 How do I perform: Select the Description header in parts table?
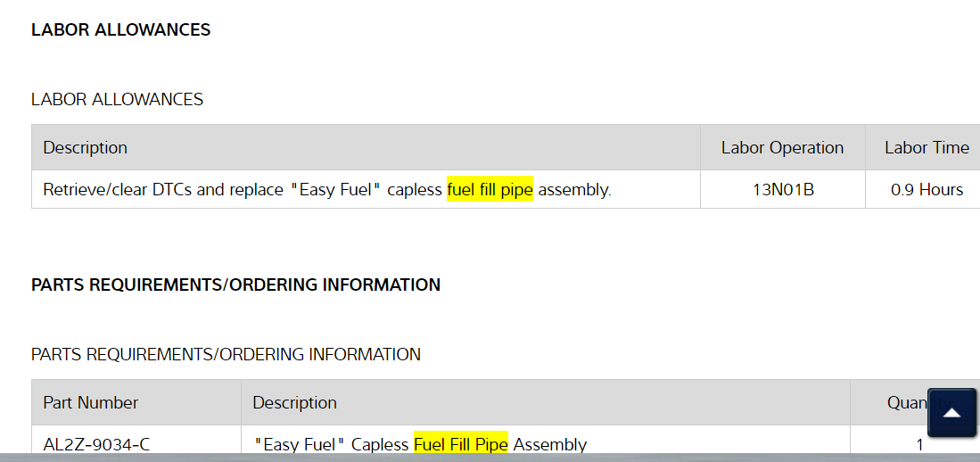294,402
